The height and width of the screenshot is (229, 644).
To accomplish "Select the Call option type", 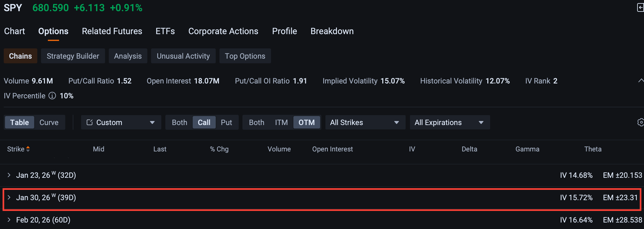I will tap(204, 122).
